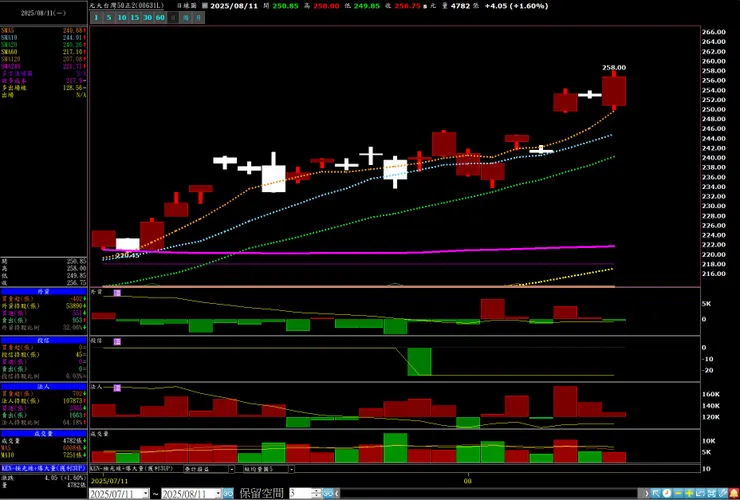740x500 pixels.
Task: Click the 成交量 blue panel header
Action: pyautogui.click(x=43, y=433)
